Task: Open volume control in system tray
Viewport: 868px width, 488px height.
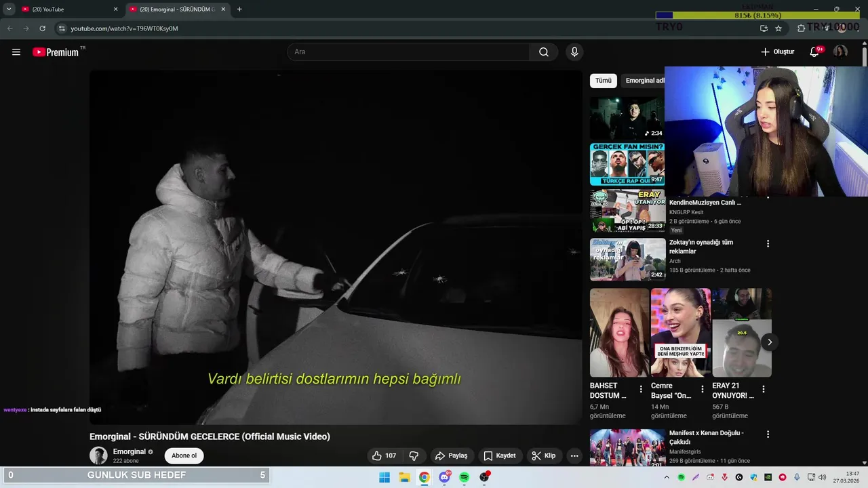Action: 822,477
